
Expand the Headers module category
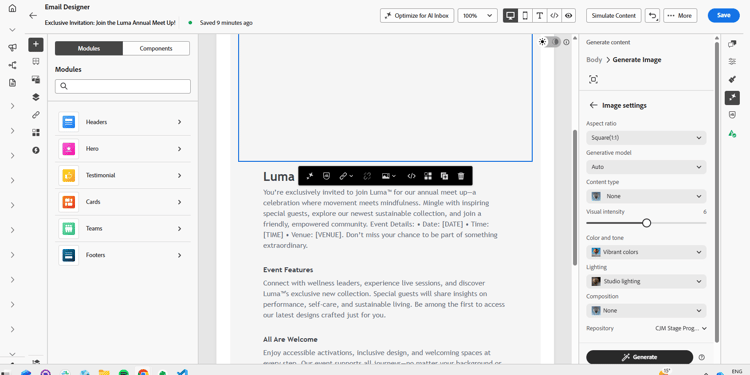(123, 122)
